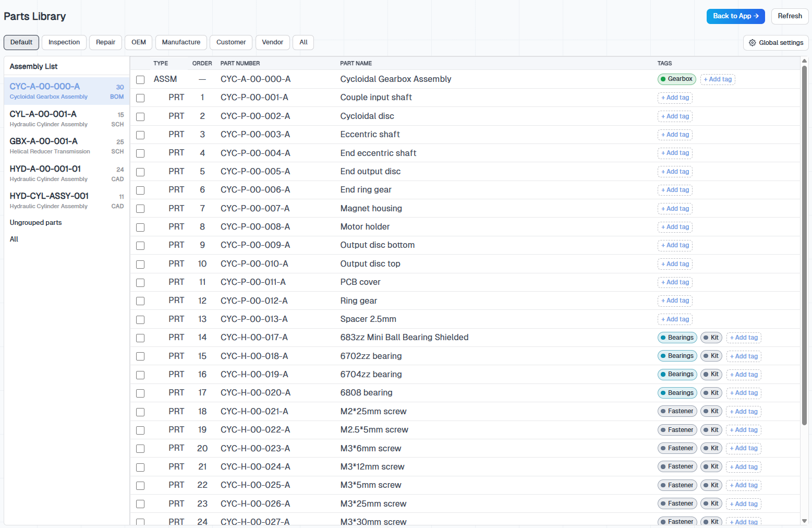This screenshot has width=812, height=528.
Task: Switch to the Default tab
Action: click(21, 42)
